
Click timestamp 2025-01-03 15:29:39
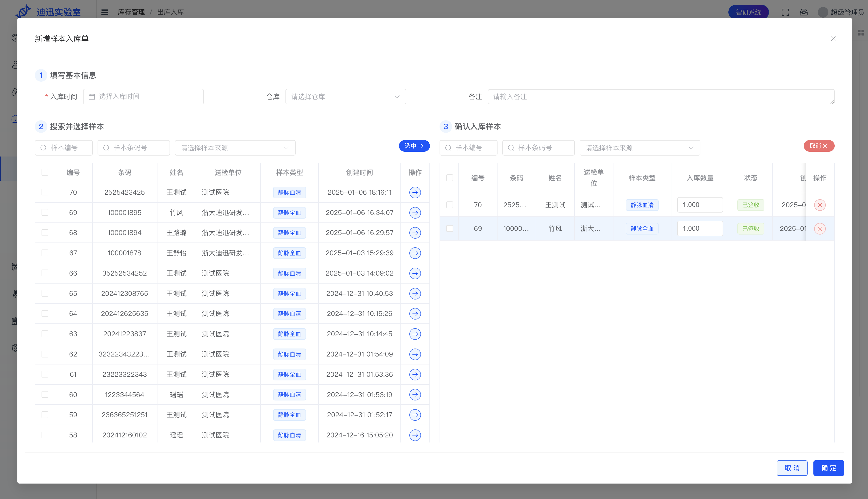[x=359, y=253]
